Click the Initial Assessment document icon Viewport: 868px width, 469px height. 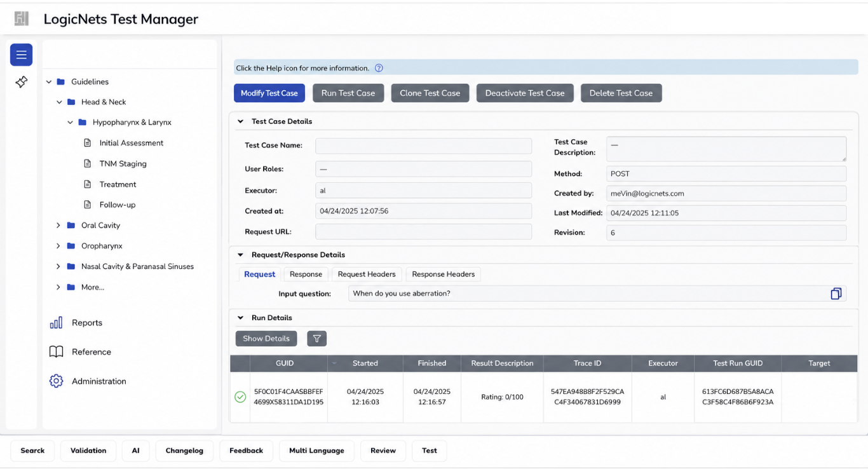pos(88,143)
